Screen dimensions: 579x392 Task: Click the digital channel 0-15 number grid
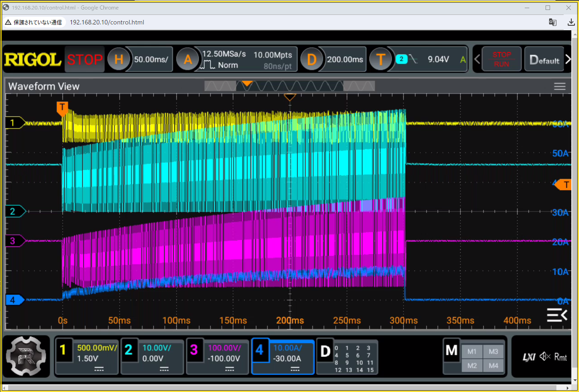tap(354, 359)
